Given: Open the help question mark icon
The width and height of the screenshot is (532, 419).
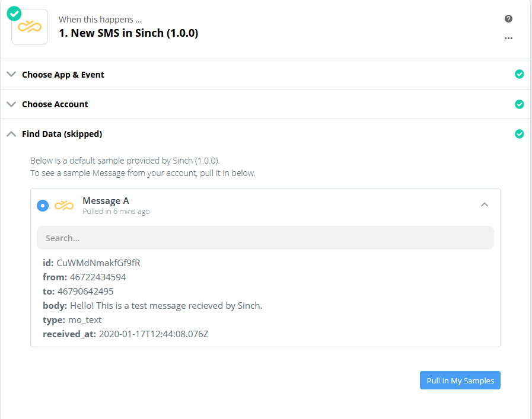Looking at the screenshot, I should coord(508,18).
